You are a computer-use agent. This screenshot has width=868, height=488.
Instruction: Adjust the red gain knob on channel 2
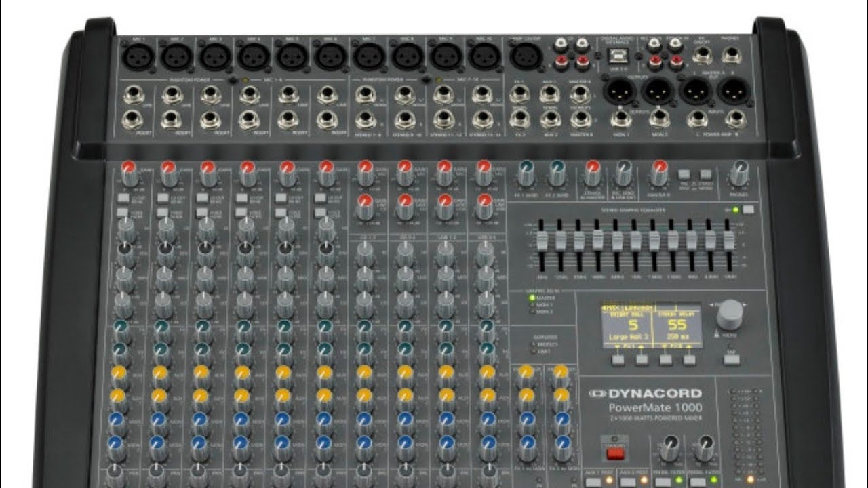pyautogui.click(x=169, y=172)
